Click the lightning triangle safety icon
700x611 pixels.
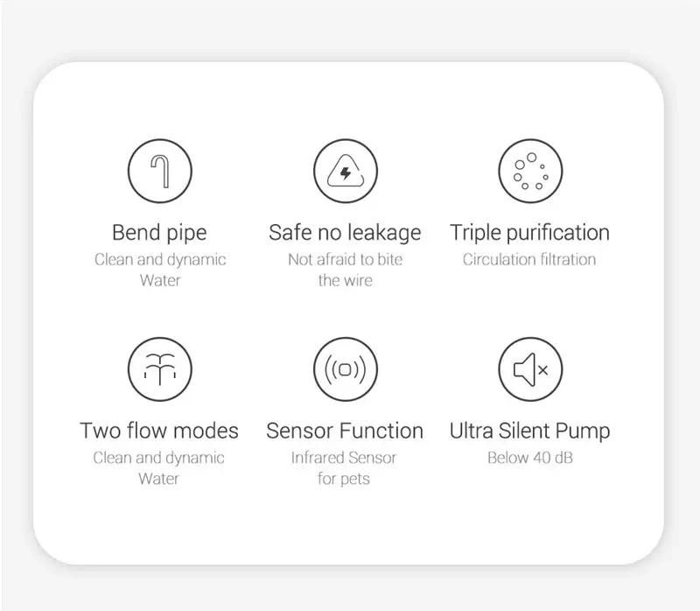[x=345, y=171]
